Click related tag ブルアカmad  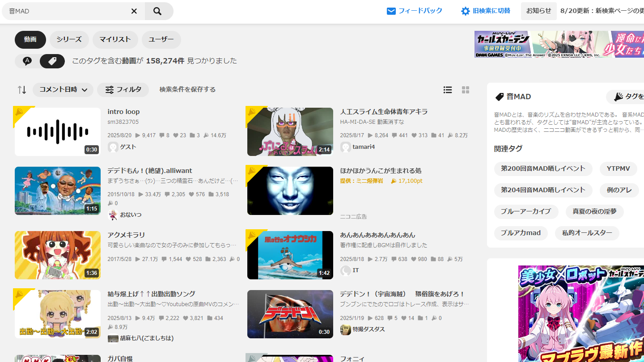pos(521,233)
